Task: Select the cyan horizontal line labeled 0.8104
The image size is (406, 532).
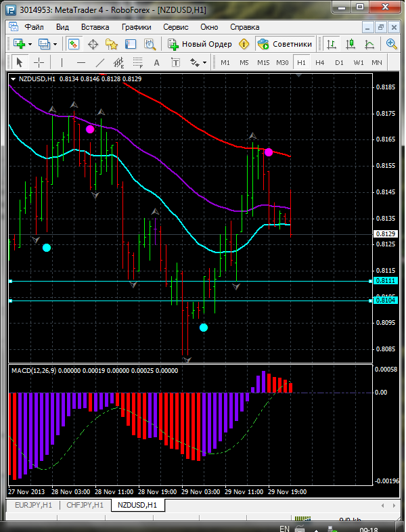Action: tap(190, 301)
